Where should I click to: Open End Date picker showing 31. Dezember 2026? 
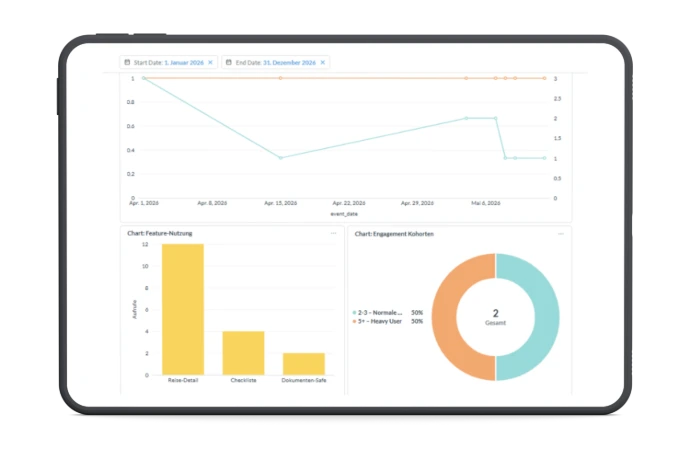(x=276, y=63)
